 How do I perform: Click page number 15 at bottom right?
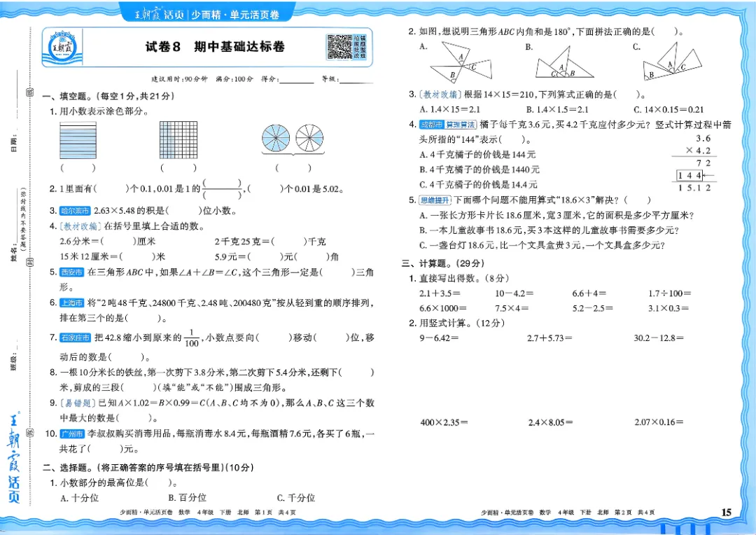click(726, 513)
